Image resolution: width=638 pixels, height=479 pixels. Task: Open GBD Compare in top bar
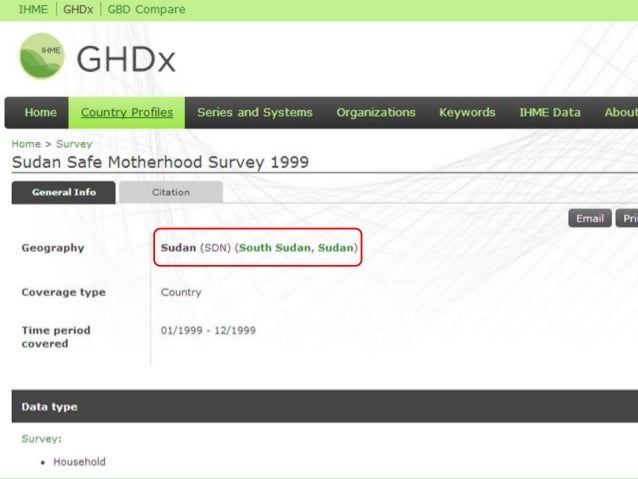point(146,9)
